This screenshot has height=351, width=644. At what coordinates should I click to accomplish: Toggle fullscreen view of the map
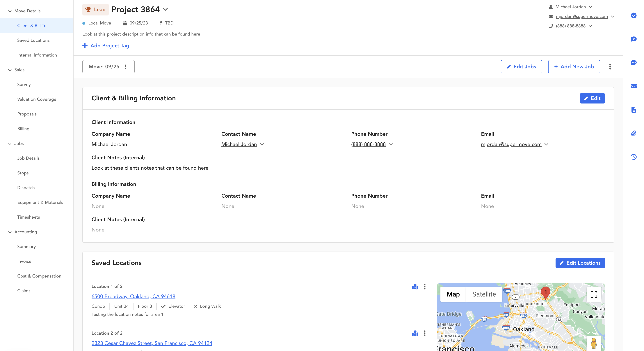(594, 294)
